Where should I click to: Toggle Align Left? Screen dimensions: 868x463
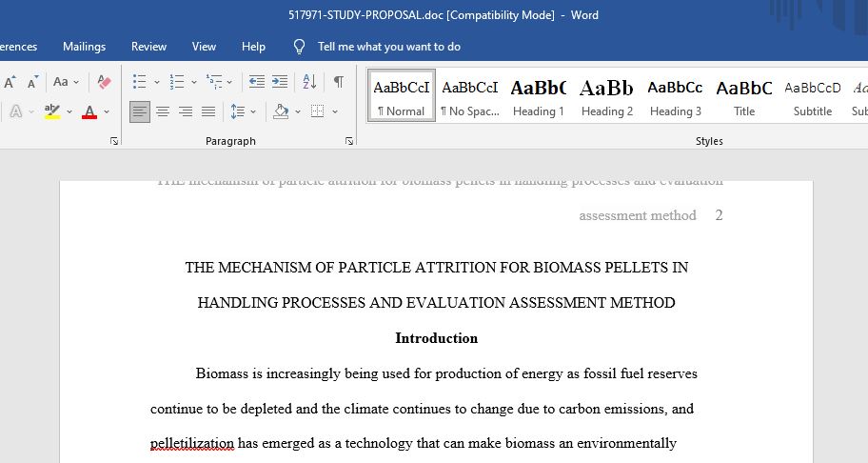coord(140,111)
